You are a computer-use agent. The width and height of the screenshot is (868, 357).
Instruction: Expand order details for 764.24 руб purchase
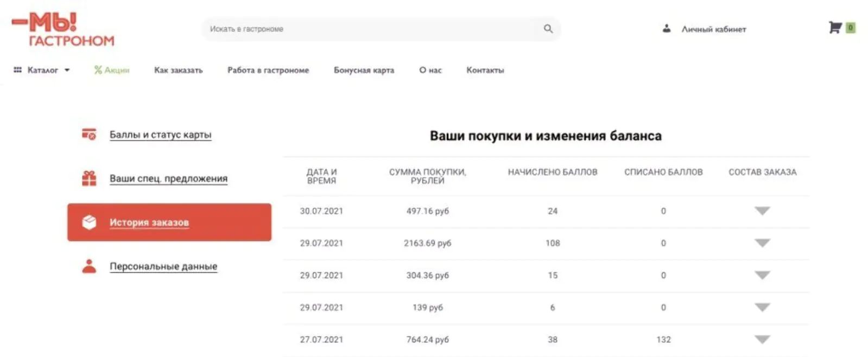(762, 340)
